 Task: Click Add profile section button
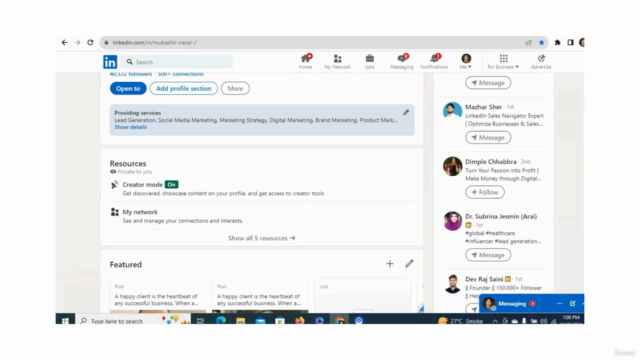click(184, 89)
